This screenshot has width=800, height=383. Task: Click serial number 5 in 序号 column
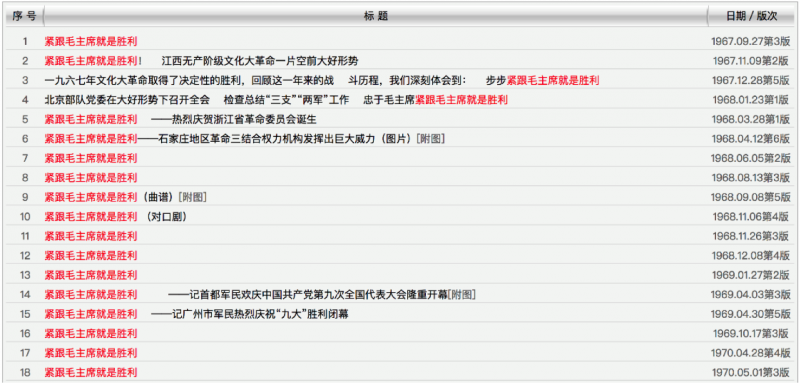25,119
